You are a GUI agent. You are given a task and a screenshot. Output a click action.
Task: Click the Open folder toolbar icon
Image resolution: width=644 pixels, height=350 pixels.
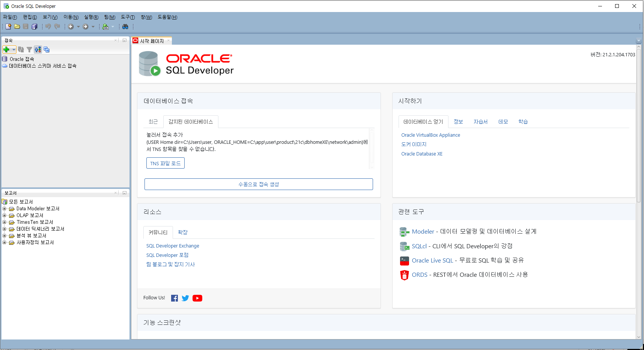pyautogui.click(x=17, y=27)
